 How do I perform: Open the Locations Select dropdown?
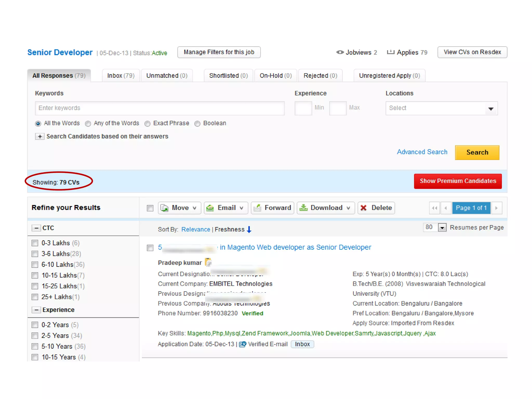pyautogui.click(x=441, y=108)
